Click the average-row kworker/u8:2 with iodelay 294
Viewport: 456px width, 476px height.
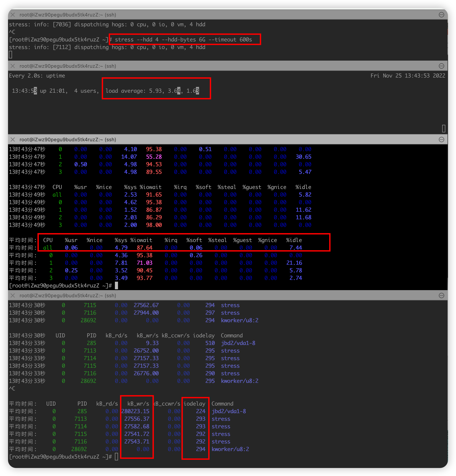[x=230, y=449]
